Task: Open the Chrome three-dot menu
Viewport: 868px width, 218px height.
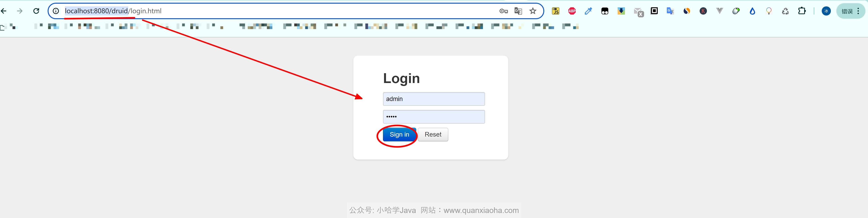Action: [858, 11]
